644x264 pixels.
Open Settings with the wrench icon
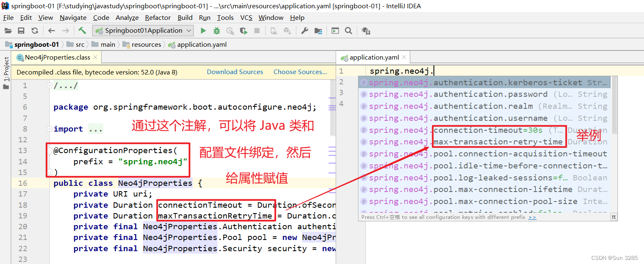tap(305, 31)
